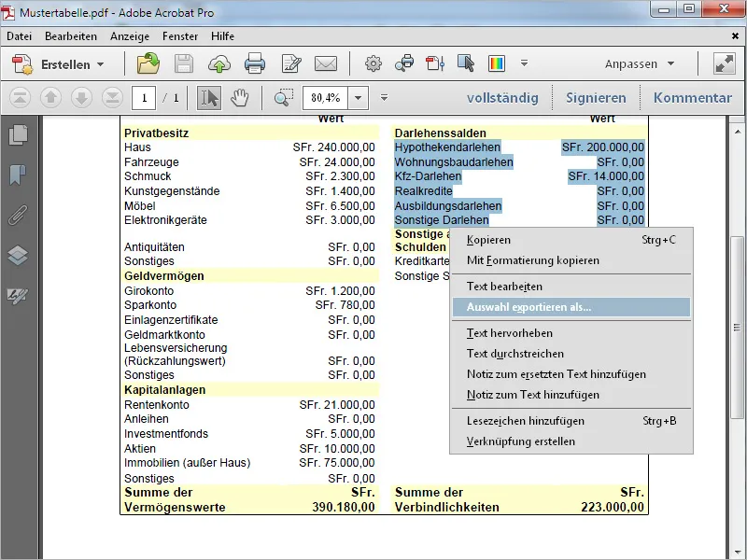This screenshot has width=747, height=560.
Task: Click the Hypothekendarlehen text
Action: click(447, 147)
